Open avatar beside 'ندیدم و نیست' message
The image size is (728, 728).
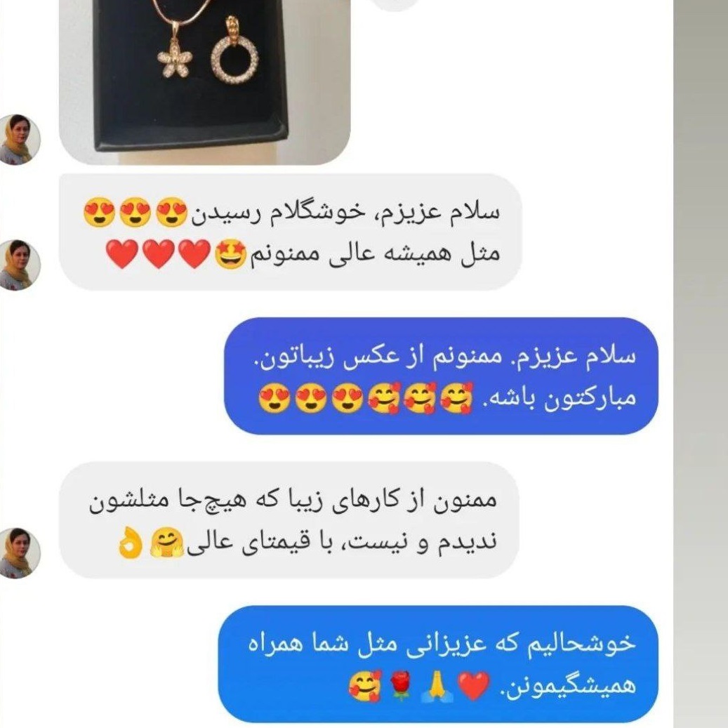coord(18,552)
